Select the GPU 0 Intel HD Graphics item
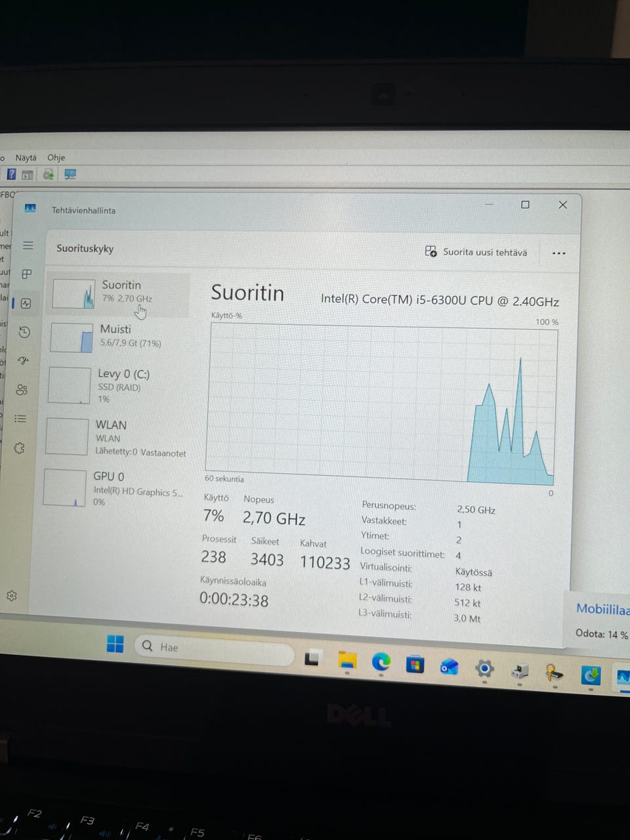This screenshot has height=840, width=630. click(x=114, y=488)
